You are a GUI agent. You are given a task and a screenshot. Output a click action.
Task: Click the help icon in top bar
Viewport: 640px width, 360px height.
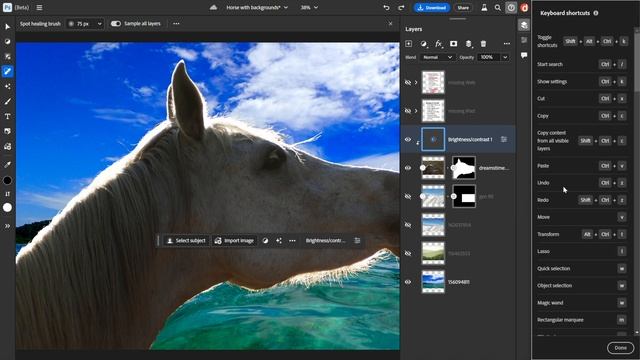(x=511, y=7)
